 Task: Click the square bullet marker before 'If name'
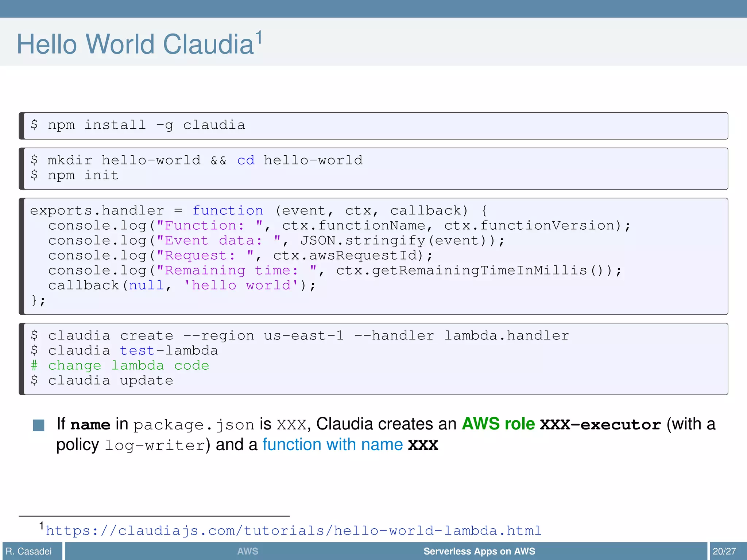[x=39, y=425]
